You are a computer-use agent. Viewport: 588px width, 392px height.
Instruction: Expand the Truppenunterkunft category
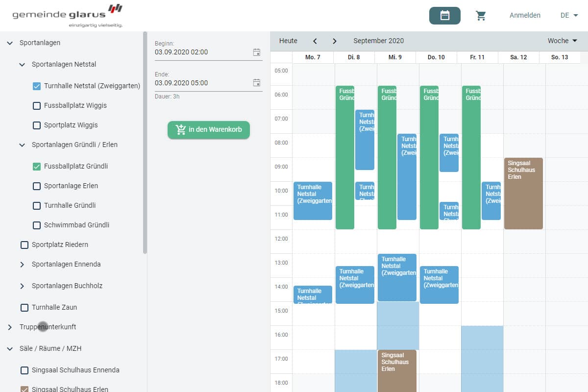click(x=10, y=327)
